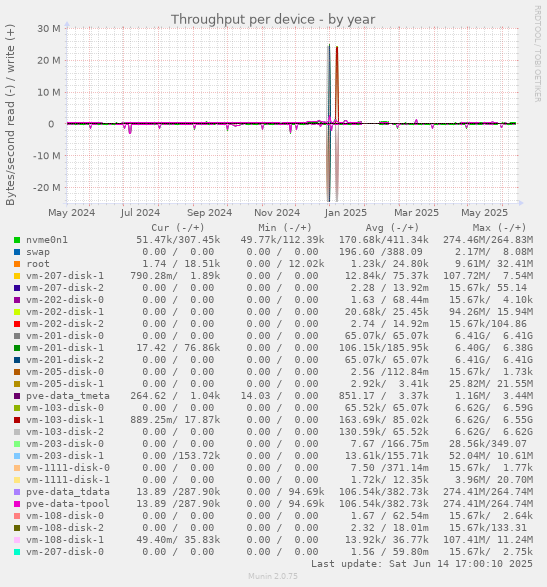Click the pve-data-tpool magenta legend swatch
This screenshot has height=587, width=547.
[17, 504]
